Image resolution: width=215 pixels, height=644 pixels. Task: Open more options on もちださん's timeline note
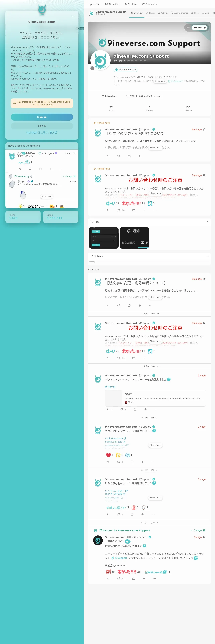tap(60, 169)
